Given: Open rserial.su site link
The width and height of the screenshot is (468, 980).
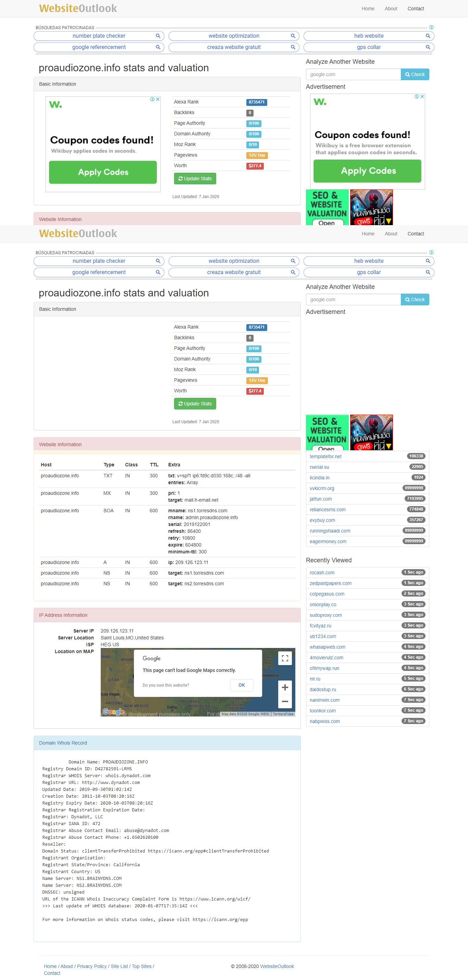Looking at the screenshot, I should (319, 467).
